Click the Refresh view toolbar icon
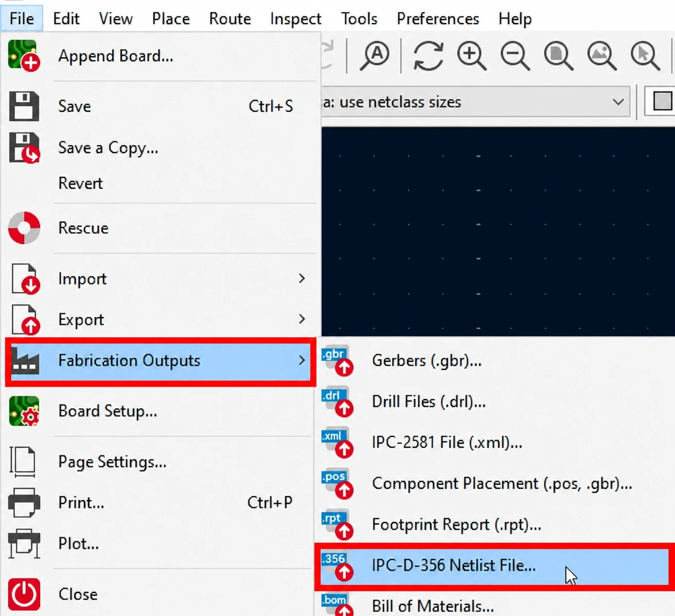Viewport: 675px width, 616px height. (x=428, y=56)
